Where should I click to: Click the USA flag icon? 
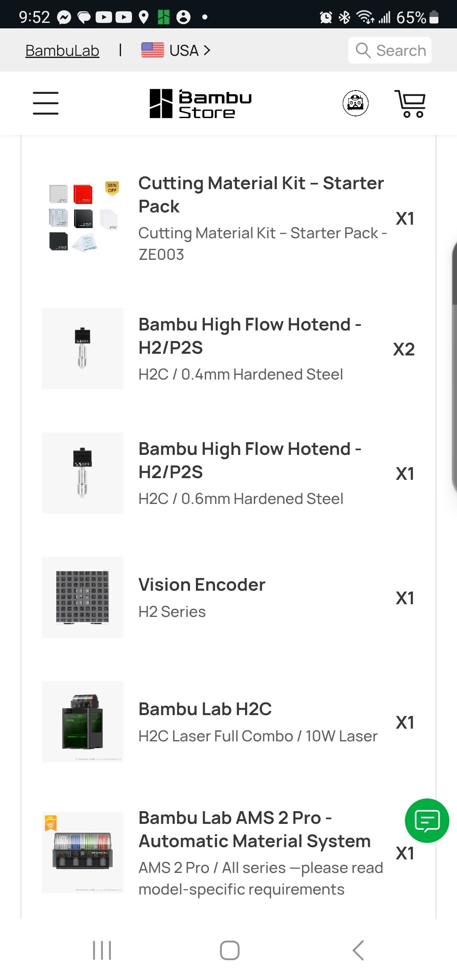(x=152, y=50)
